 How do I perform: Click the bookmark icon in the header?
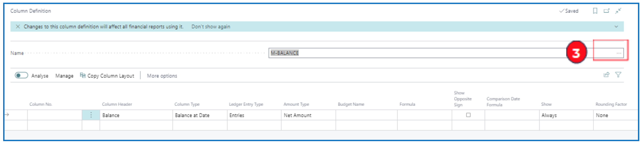(595, 11)
